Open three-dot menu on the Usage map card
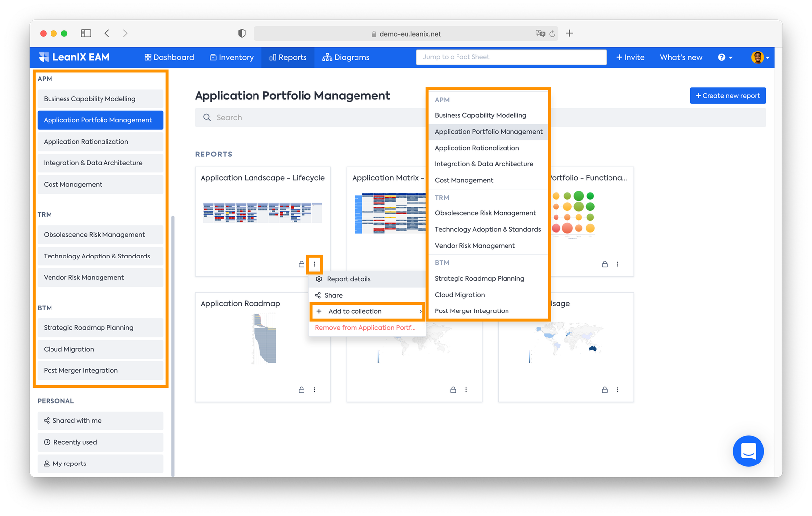The height and width of the screenshot is (516, 812). coord(617,390)
